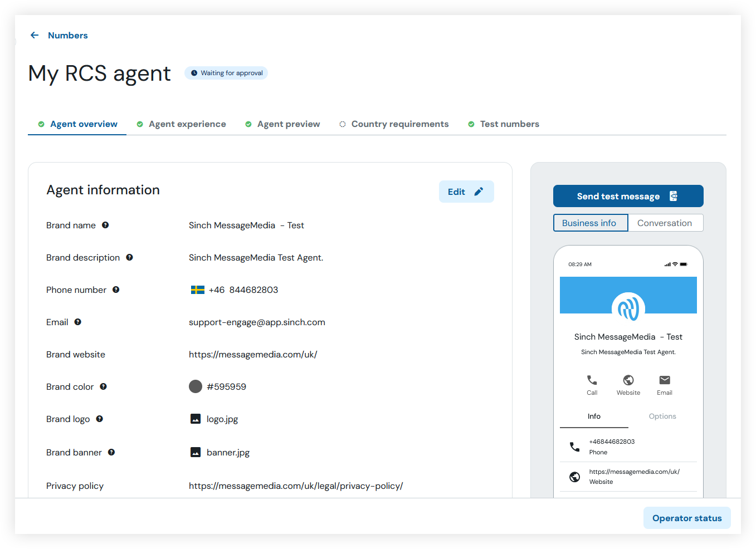Click the help icon beside Brand description
756x549 pixels.
[x=129, y=257]
